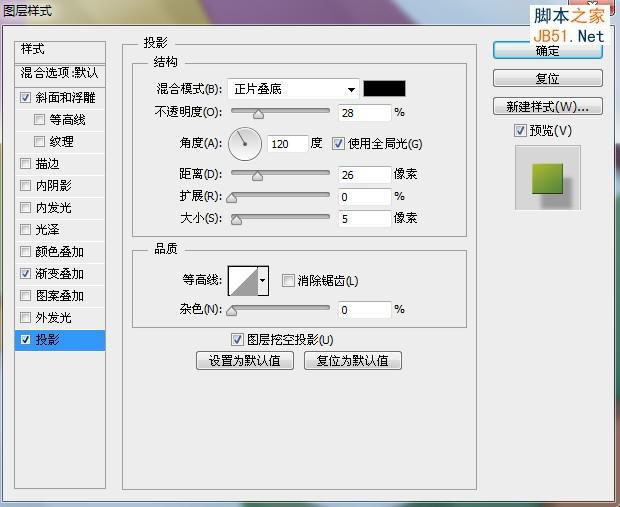
Task: Select 混合选项:默认 in the style list
Action: (60, 74)
